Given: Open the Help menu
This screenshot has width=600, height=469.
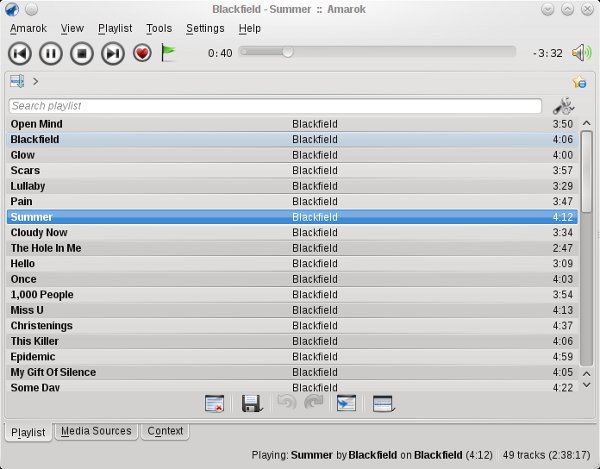Looking at the screenshot, I should pyautogui.click(x=249, y=28).
